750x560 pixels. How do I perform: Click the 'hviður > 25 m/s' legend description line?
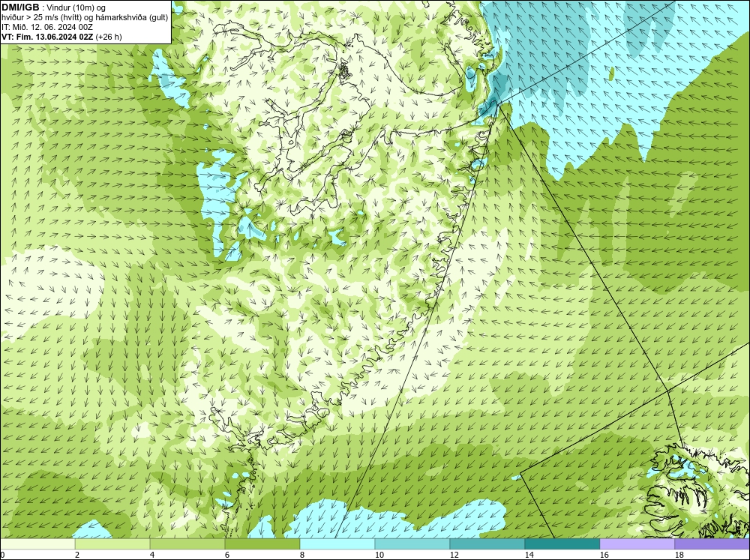click(x=85, y=18)
